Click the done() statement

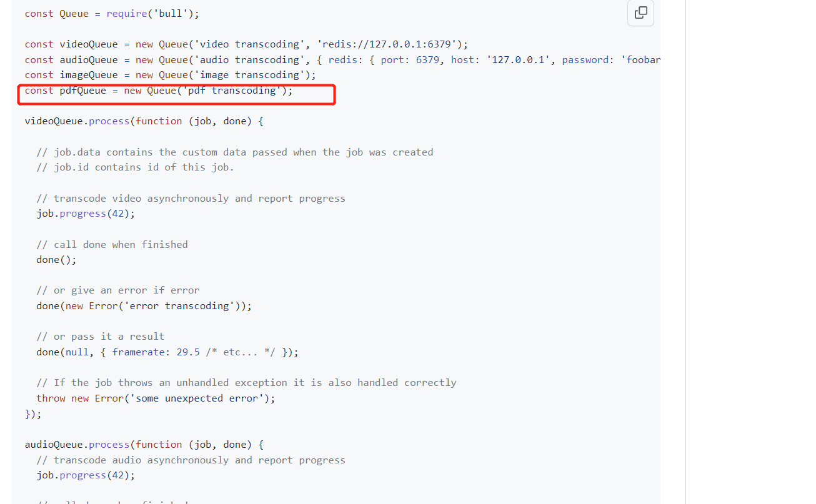pos(56,259)
